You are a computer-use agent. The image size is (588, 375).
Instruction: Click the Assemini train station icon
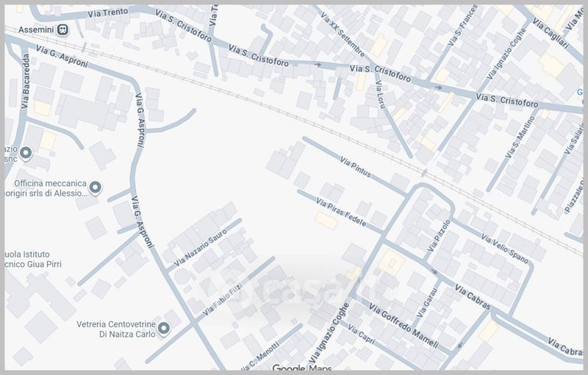tap(64, 30)
